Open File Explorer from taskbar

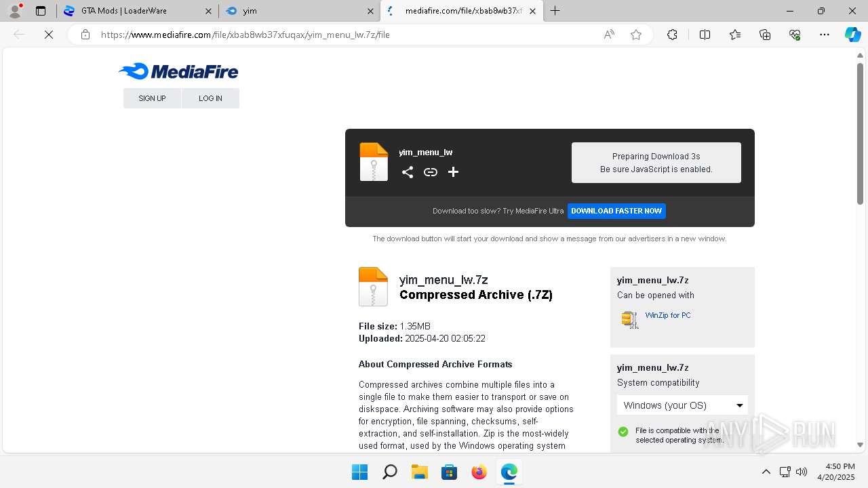(x=419, y=472)
